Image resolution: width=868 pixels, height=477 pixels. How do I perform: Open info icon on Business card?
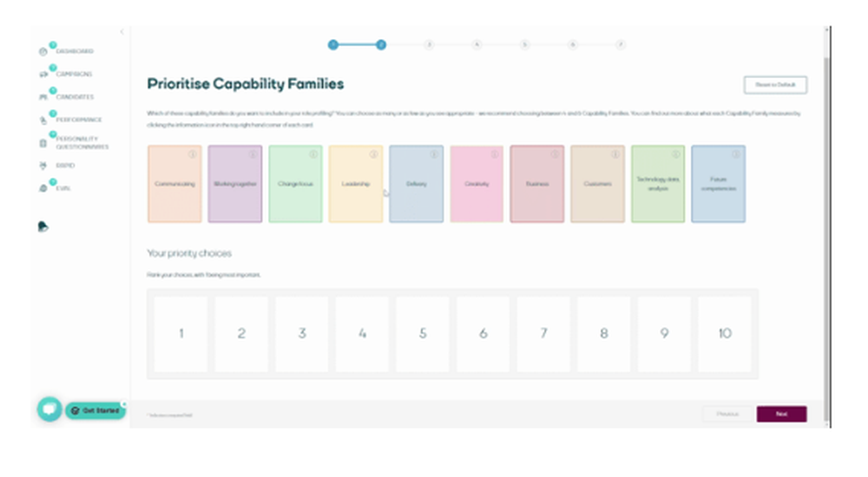(555, 154)
